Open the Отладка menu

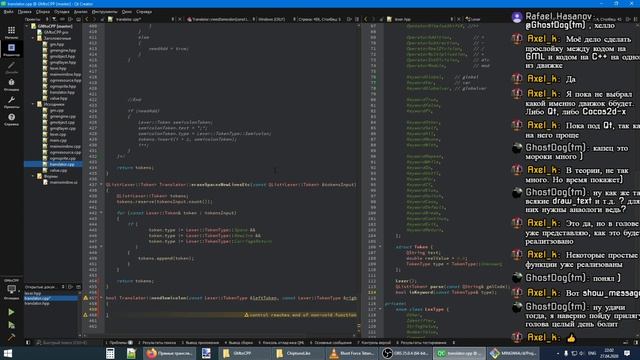[x=62, y=12]
